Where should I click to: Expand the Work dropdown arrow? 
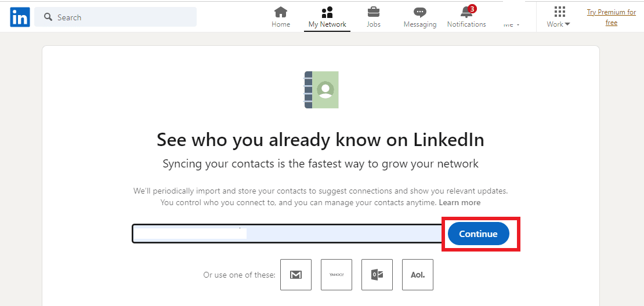[x=567, y=24]
